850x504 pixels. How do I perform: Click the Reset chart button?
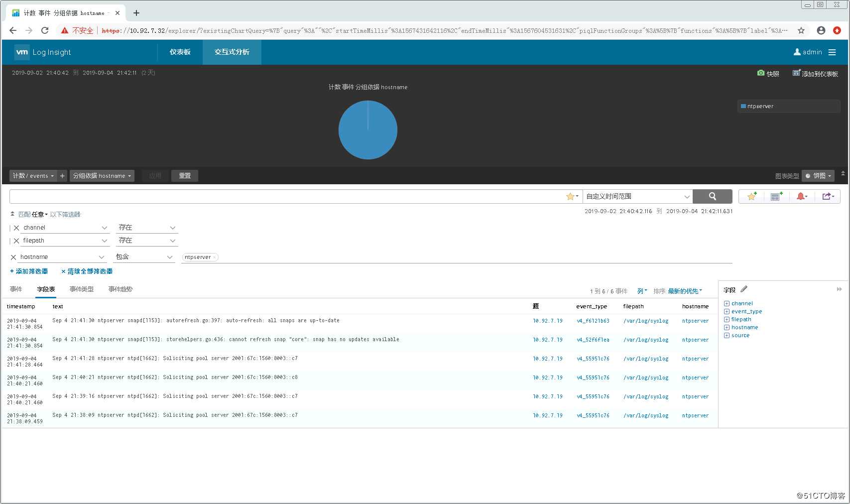185,176
